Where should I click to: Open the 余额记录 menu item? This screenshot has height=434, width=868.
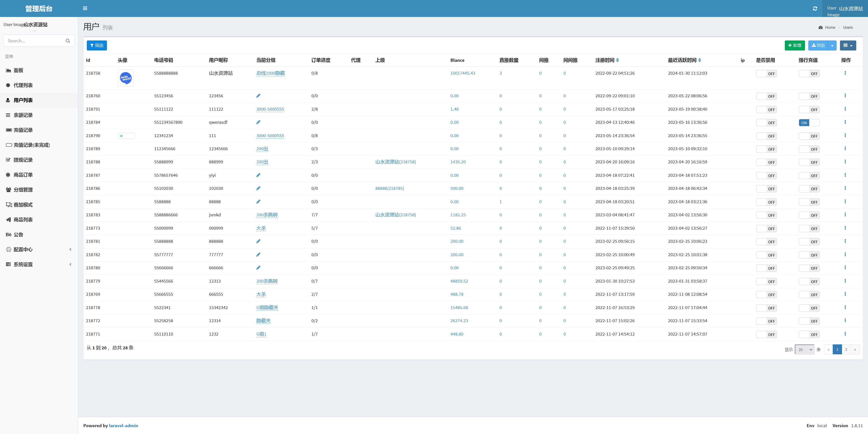pos(23,115)
